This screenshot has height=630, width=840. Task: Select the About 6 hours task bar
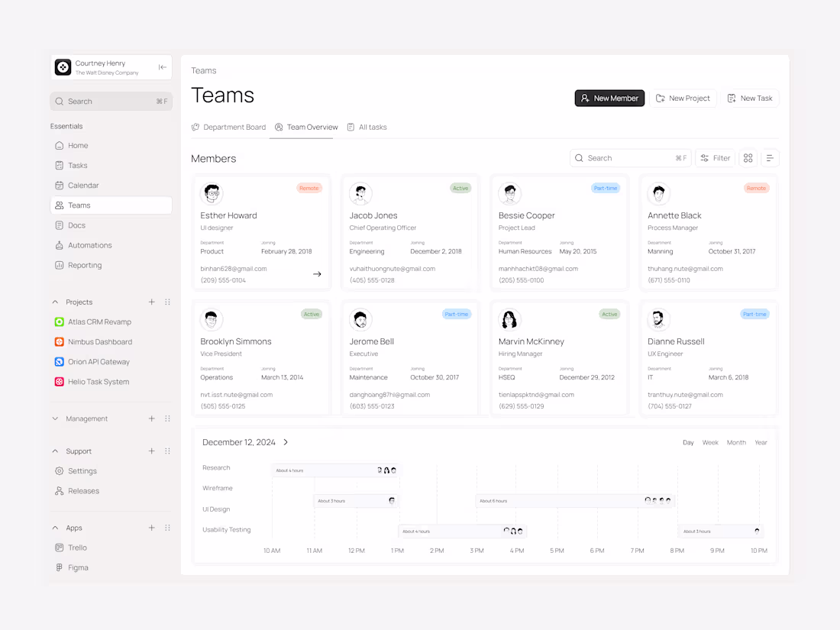click(565, 501)
